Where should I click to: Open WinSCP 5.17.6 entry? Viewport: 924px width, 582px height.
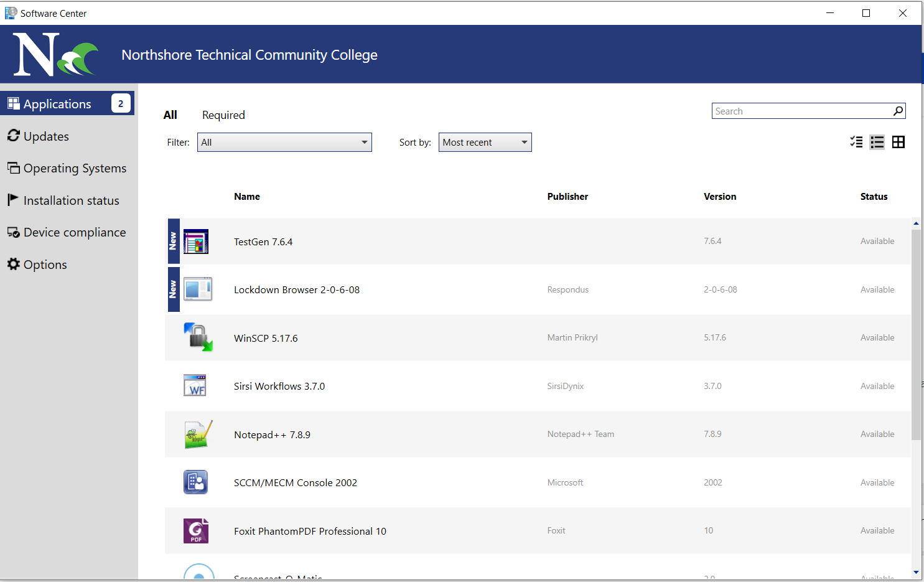pyautogui.click(x=538, y=337)
